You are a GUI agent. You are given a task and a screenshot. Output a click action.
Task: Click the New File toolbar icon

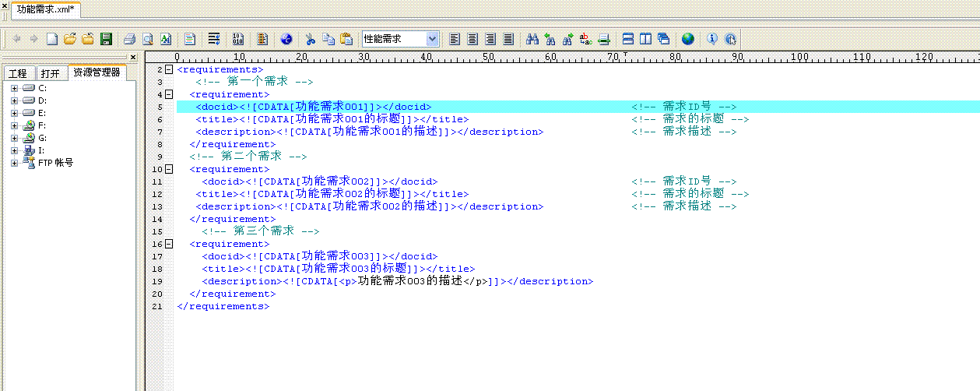point(52,39)
